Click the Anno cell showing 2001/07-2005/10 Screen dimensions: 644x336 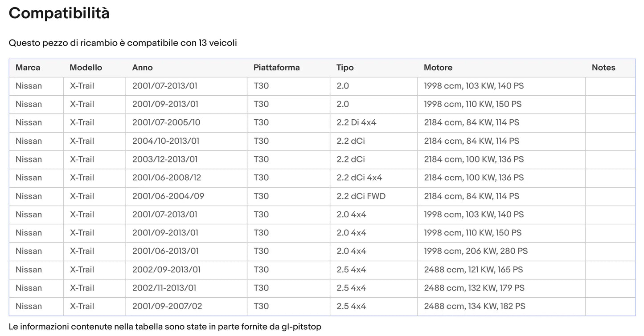point(165,122)
